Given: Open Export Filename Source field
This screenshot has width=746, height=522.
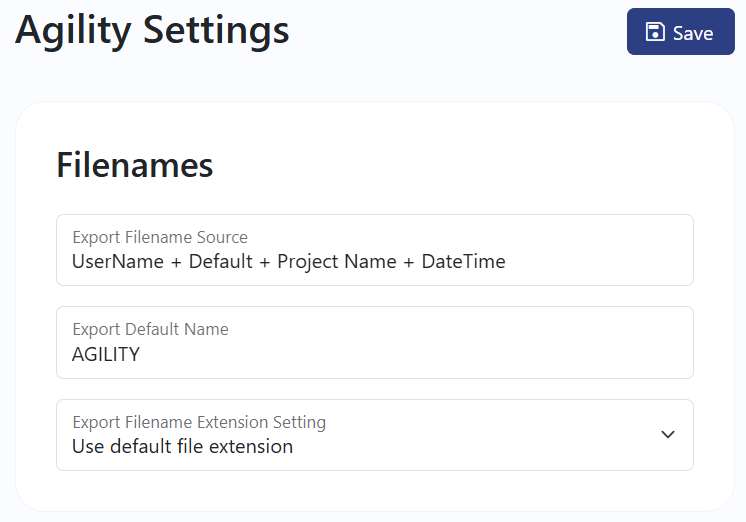Looking at the screenshot, I should tap(375, 250).
